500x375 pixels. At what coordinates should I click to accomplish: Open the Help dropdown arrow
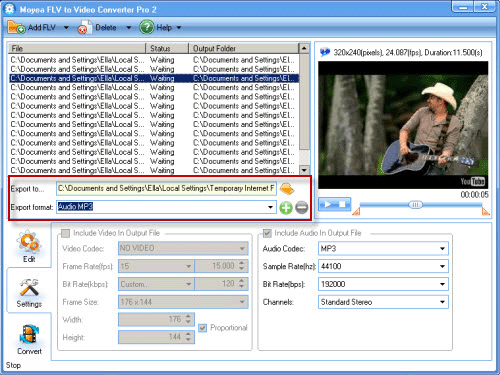pos(179,27)
